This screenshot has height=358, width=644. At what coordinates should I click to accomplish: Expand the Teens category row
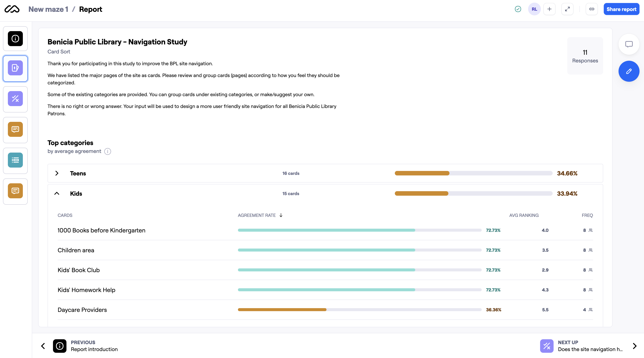[57, 173]
